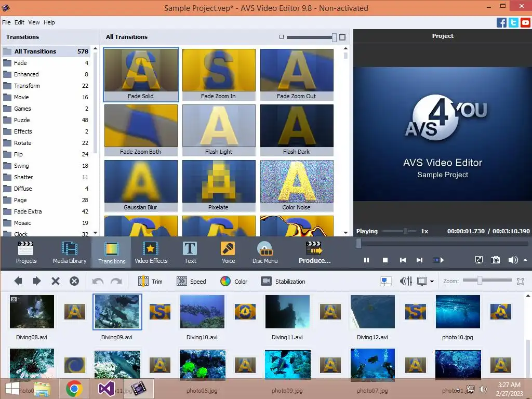Open the Edit menu
This screenshot has width=532, height=399.
19,22
